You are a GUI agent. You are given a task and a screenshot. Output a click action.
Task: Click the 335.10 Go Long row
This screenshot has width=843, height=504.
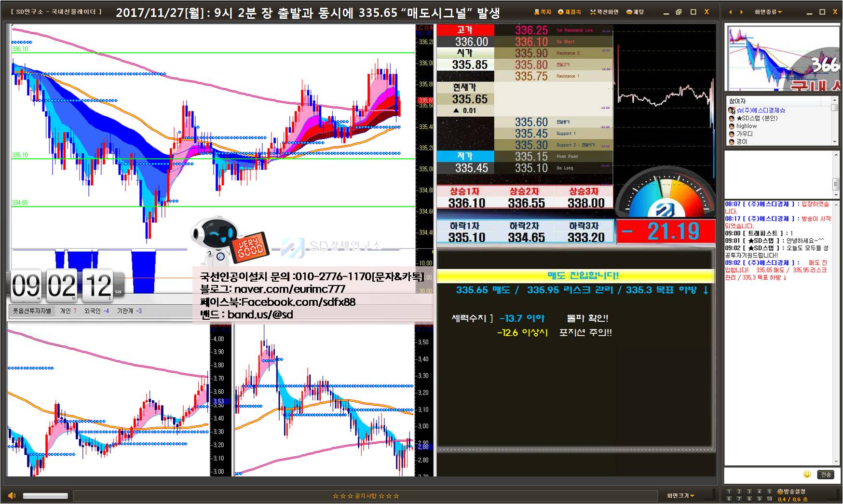554,168
